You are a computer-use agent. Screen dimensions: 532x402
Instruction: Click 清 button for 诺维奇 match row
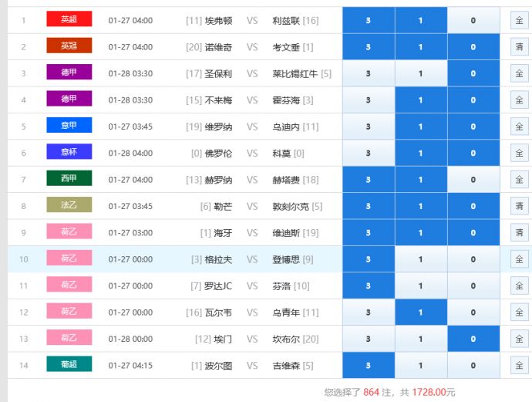(x=519, y=47)
